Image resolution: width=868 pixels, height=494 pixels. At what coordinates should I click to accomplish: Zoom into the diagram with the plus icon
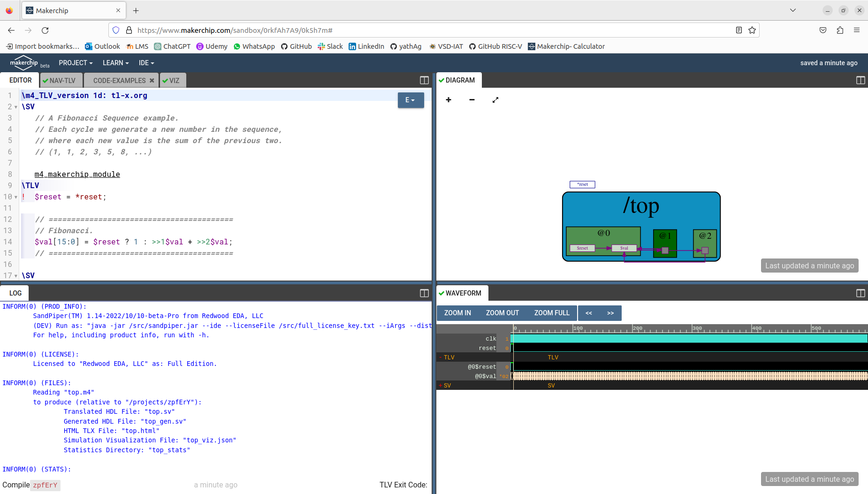point(449,100)
